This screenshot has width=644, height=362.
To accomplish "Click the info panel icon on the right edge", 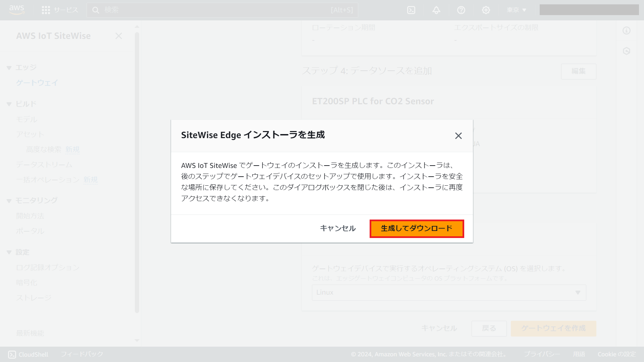I will (x=626, y=31).
